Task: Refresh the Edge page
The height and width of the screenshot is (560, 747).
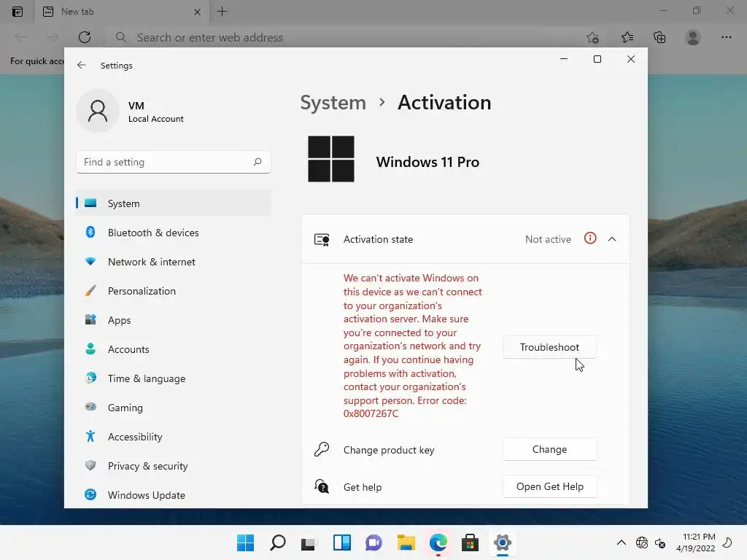Action: pyautogui.click(x=85, y=37)
